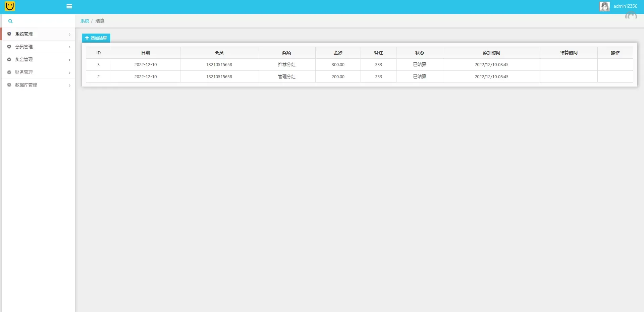Click the admin avatar picture
Screen dimensions: 644x312
pos(605,6)
